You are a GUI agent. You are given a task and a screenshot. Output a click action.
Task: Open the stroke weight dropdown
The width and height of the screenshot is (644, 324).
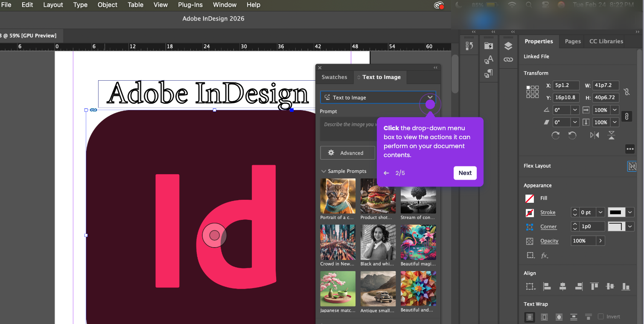tap(600, 212)
